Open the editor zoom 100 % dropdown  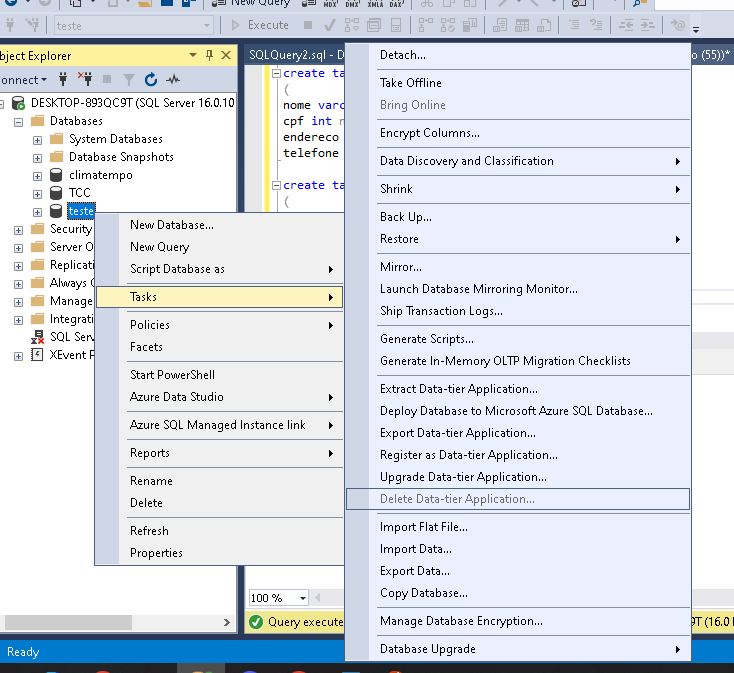click(x=302, y=598)
